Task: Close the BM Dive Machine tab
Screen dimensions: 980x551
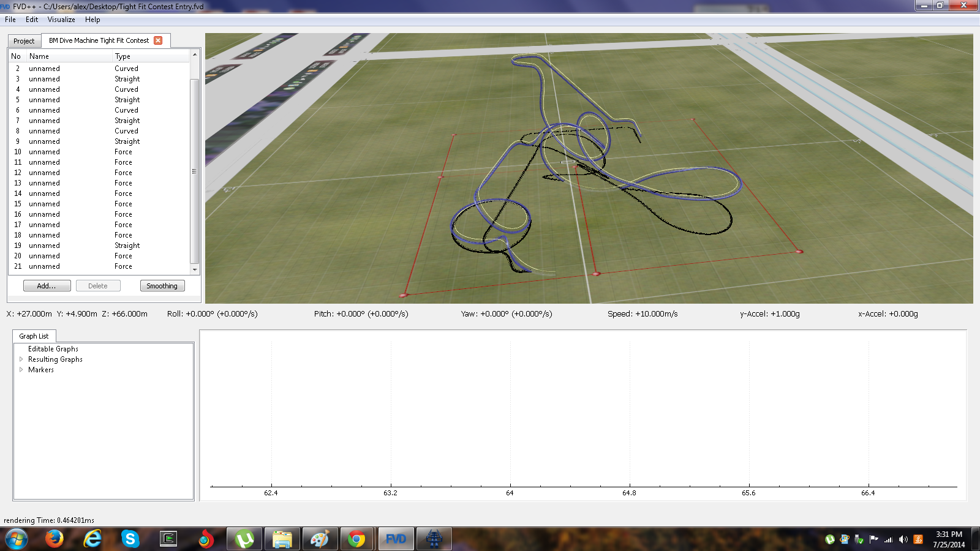Action: tap(158, 40)
